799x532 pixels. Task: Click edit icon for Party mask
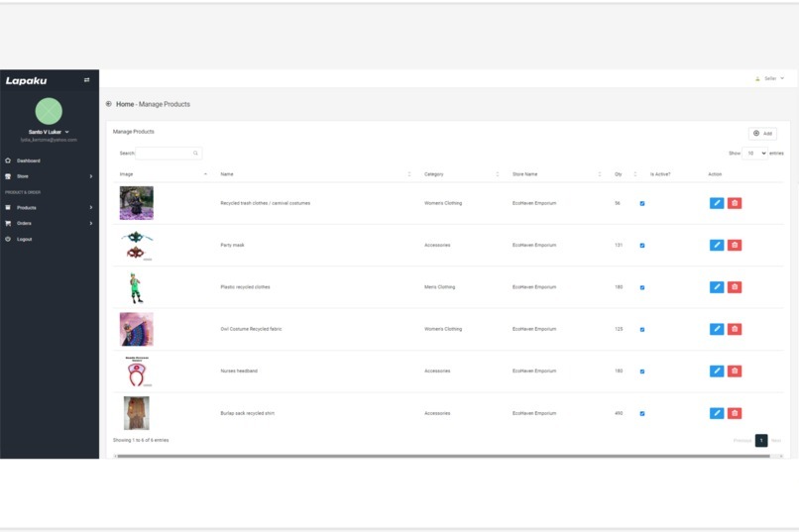tap(717, 246)
